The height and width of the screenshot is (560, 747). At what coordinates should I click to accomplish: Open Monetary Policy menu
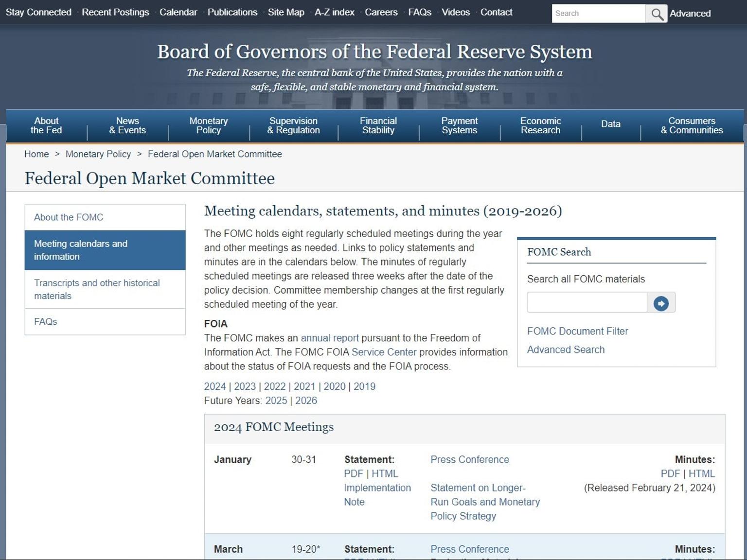(209, 125)
